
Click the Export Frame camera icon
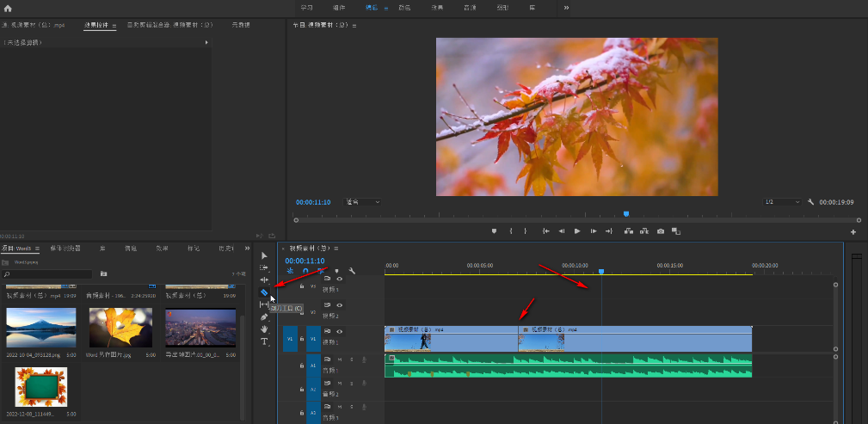click(660, 231)
